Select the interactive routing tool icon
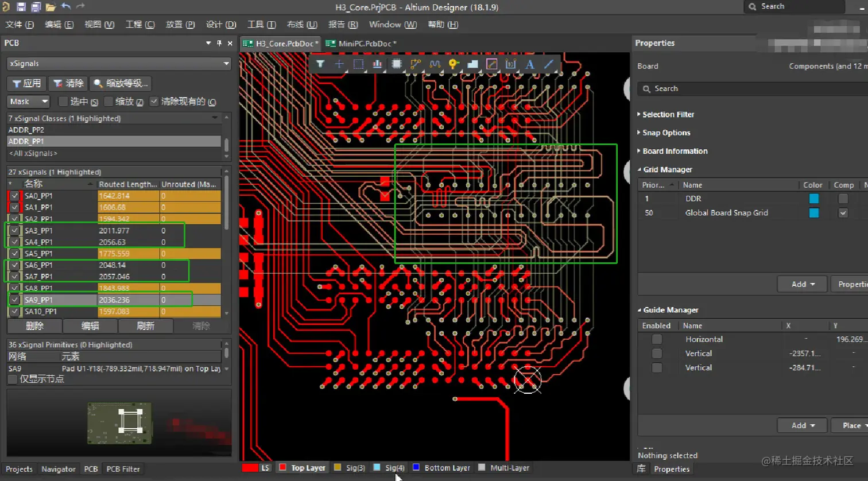Screen dimensions: 868x481 (416, 64)
